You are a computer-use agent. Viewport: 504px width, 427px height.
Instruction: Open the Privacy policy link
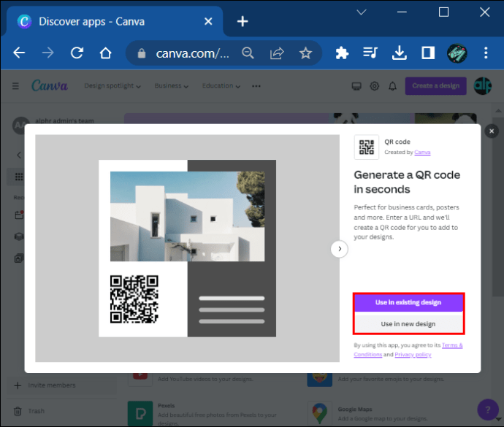tap(413, 355)
